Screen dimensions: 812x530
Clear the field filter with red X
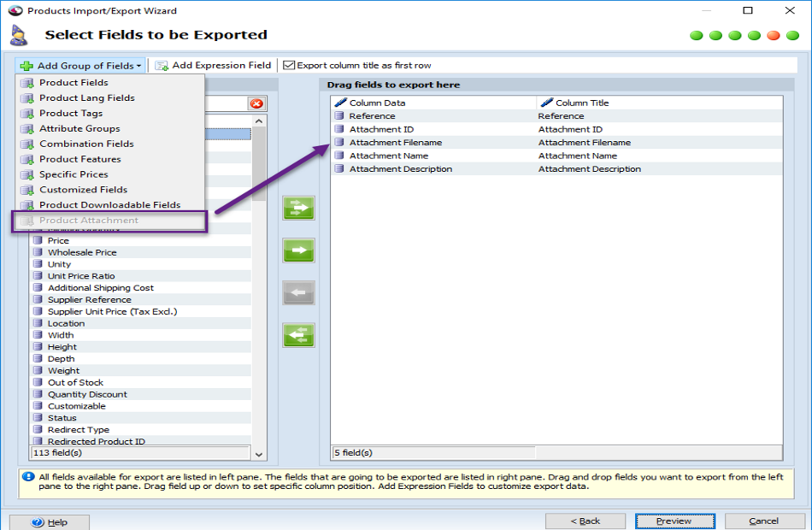coord(256,103)
